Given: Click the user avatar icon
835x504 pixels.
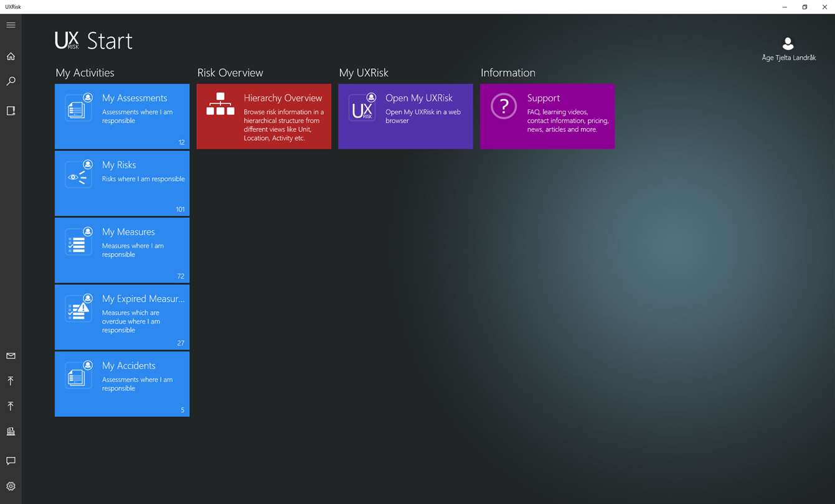Looking at the screenshot, I should (788, 43).
